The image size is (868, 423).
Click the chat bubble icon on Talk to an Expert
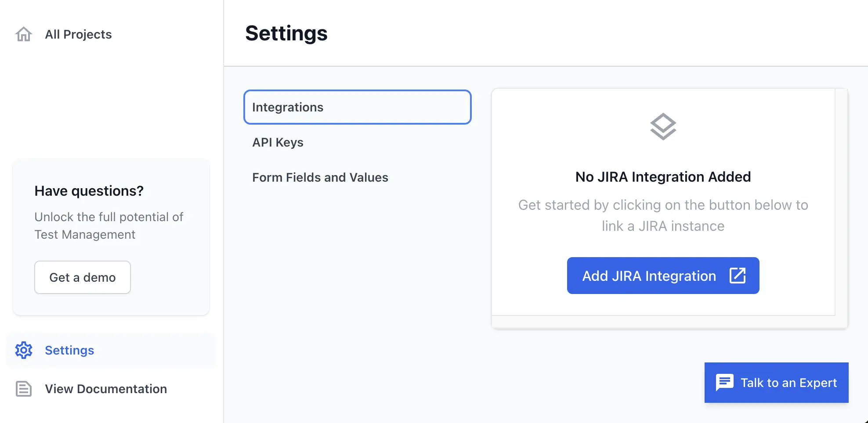coord(724,382)
